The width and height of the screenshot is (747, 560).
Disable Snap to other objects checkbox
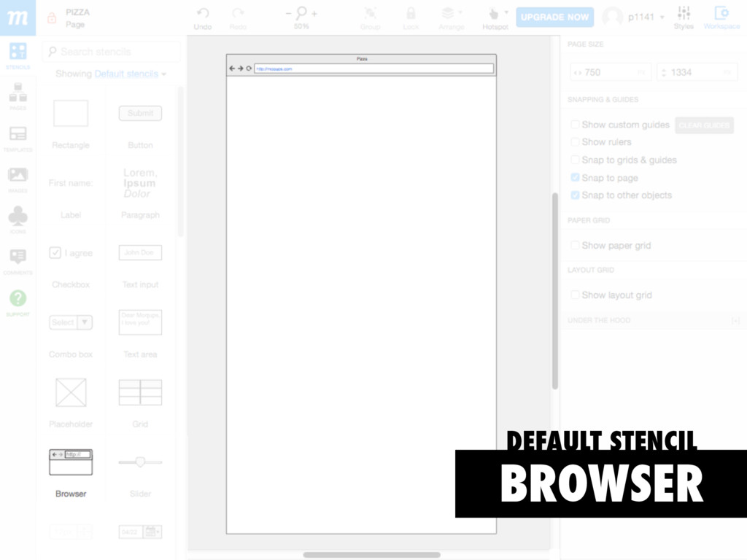pyautogui.click(x=575, y=195)
